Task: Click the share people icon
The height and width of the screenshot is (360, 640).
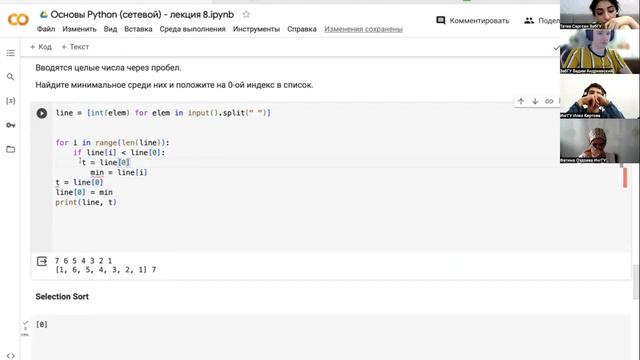Action: point(529,20)
